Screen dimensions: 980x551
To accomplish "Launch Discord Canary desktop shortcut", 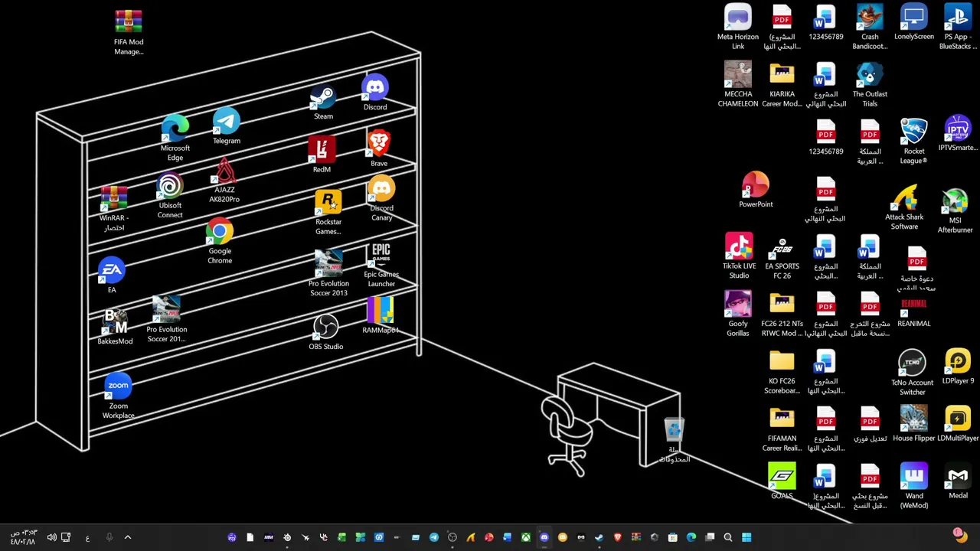I will point(381,198).
